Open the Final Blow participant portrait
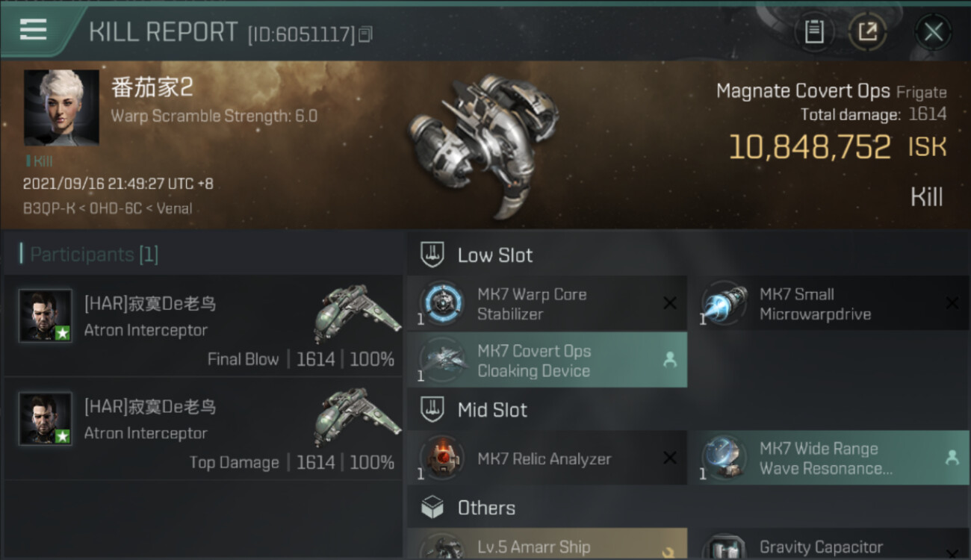This screenshot has height=560, width=971. pos(46,316)
